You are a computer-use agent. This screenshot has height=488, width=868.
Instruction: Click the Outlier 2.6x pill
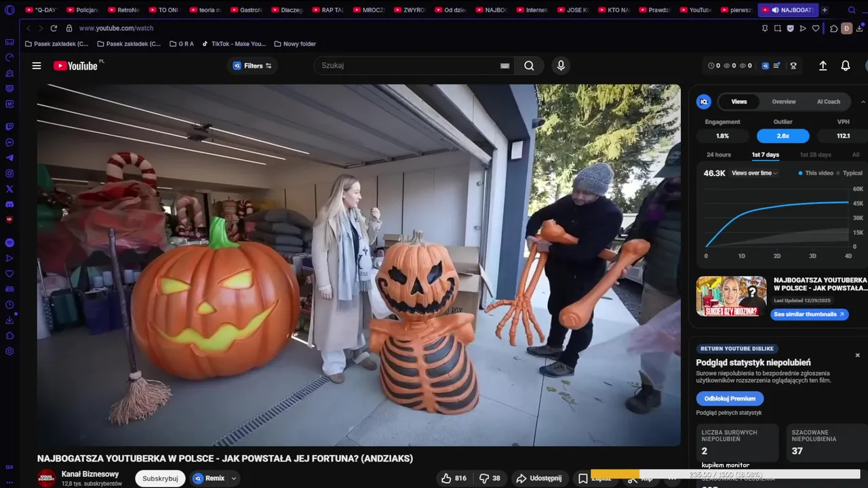pyautogui.click(x=783, y=136)
